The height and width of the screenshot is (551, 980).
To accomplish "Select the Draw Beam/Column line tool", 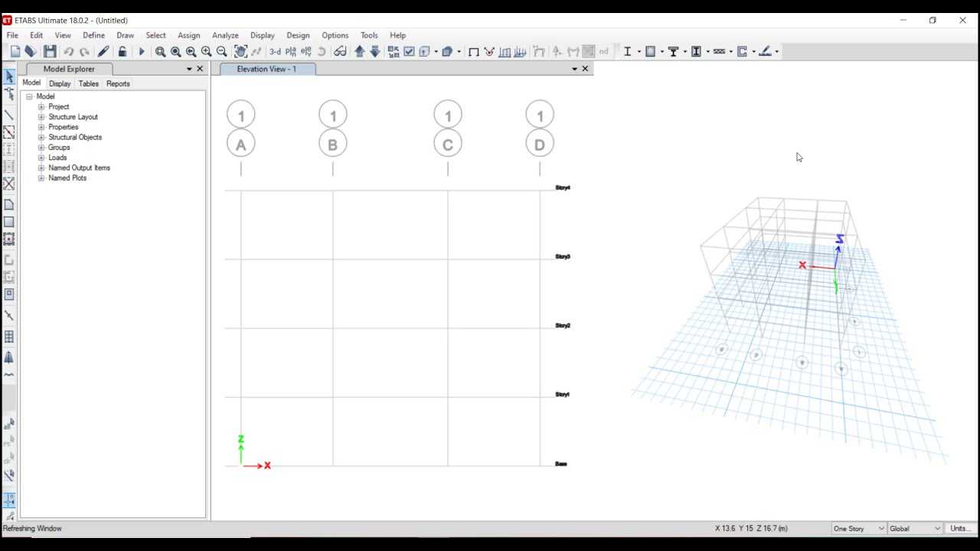I will (x=9, y=115).
